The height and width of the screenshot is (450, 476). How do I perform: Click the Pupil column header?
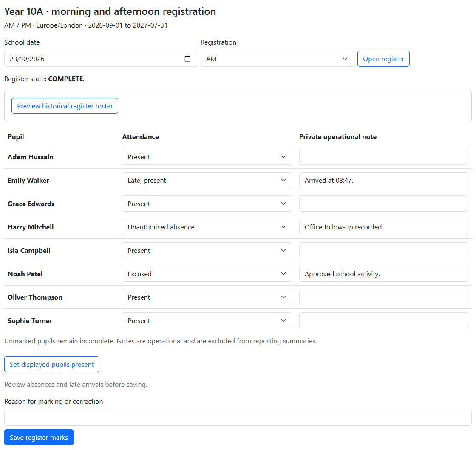[16, 136]
